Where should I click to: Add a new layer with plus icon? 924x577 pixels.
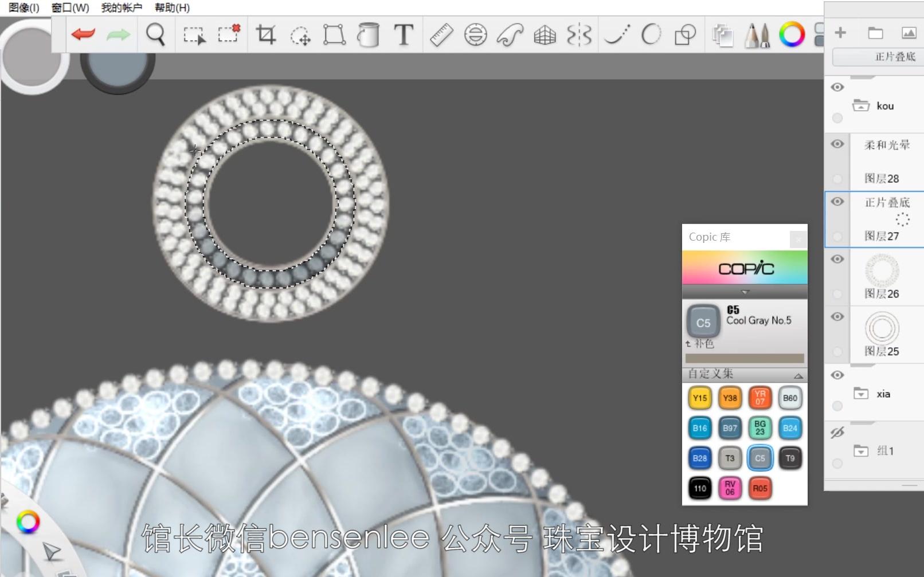click(x=840, y=33)
